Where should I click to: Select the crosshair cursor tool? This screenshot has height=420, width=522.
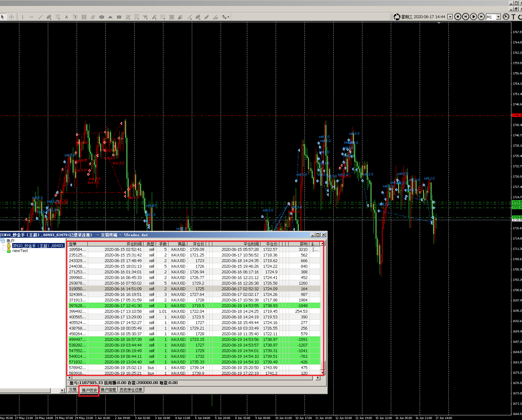11,17
